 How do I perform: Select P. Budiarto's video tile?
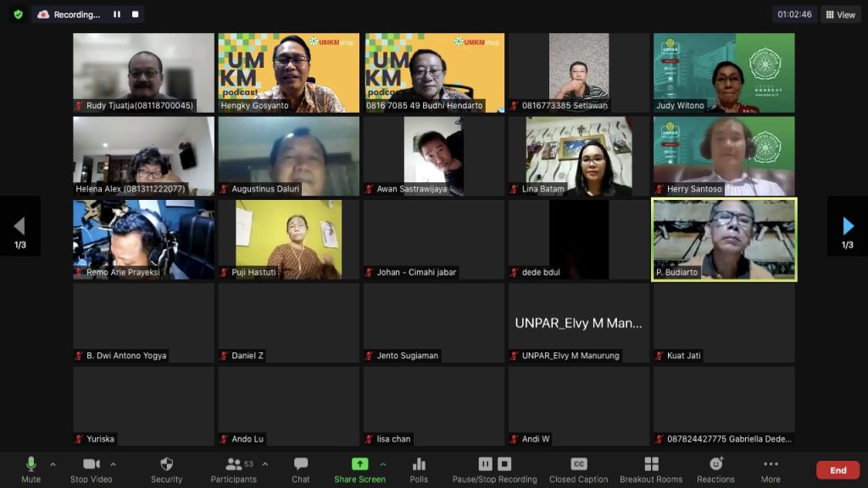coord(724,239)
